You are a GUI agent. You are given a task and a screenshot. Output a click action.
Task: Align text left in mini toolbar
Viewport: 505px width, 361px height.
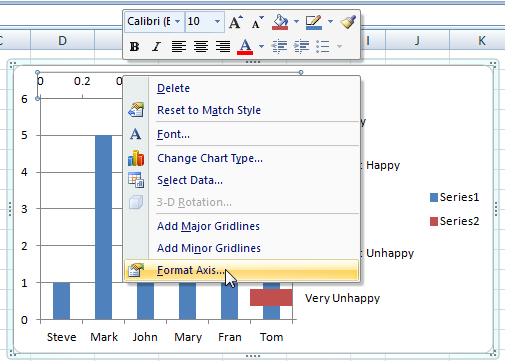pyautogui.click(x=179, y=46)
